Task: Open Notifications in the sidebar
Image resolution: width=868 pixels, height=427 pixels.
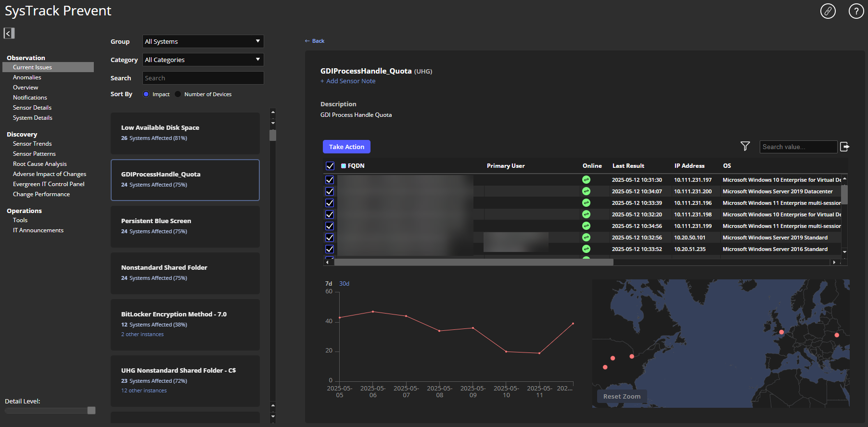Action: (x=30, y=98)
